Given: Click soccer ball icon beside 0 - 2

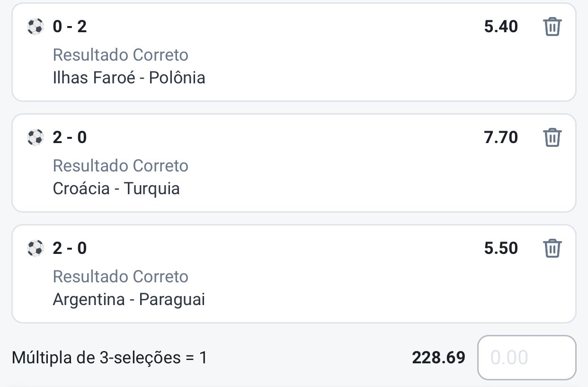Looking at the screenshot, I should 36,27.
